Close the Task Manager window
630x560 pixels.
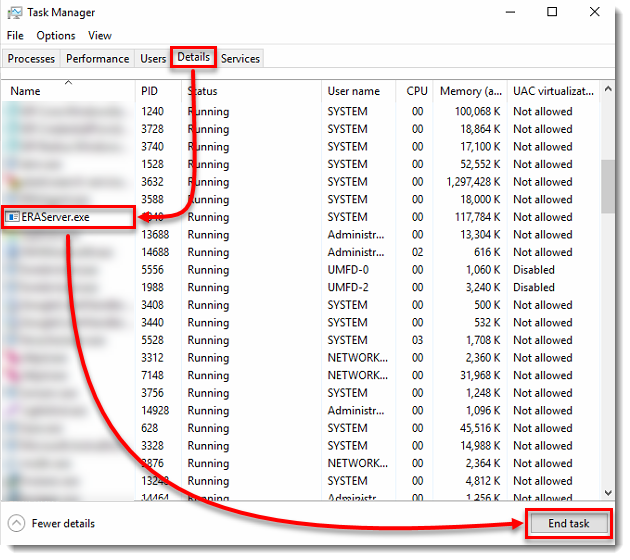595,12
